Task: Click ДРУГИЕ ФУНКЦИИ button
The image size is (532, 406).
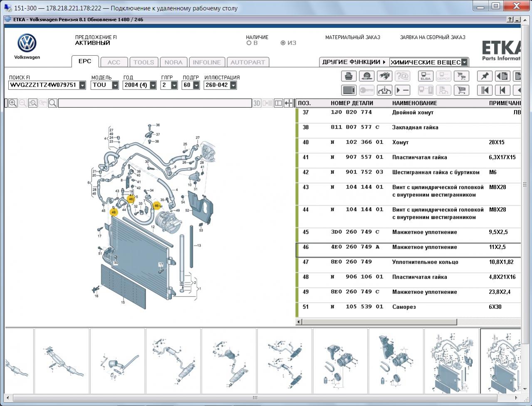Action: [x=354, y=62]
